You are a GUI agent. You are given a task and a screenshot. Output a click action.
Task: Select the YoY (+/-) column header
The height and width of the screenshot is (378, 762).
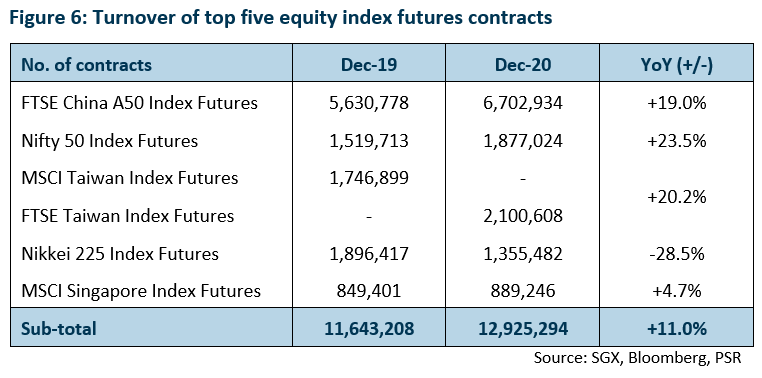pos(676,65)
